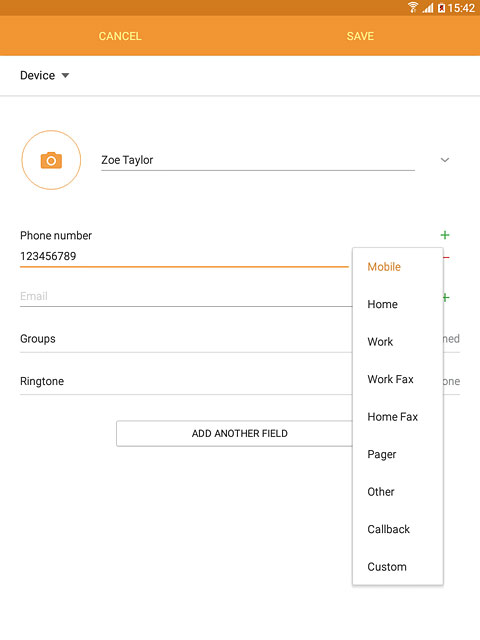Focus the Email input field
This screenshot has height=640, width=480.
point(186,296)
